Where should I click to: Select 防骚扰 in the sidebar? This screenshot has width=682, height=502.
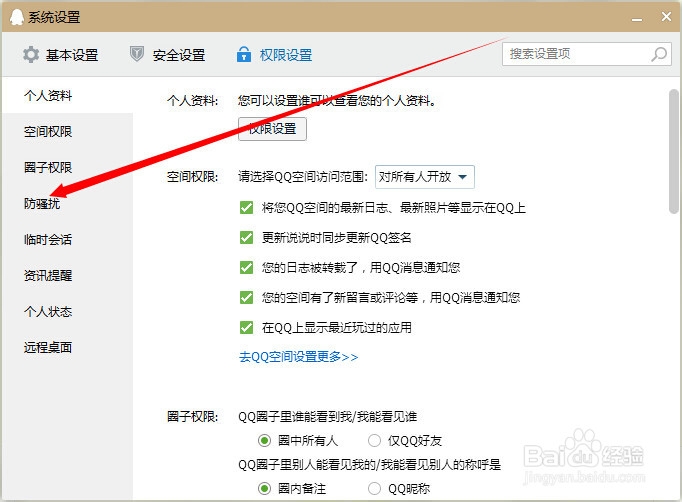(67, 203)
